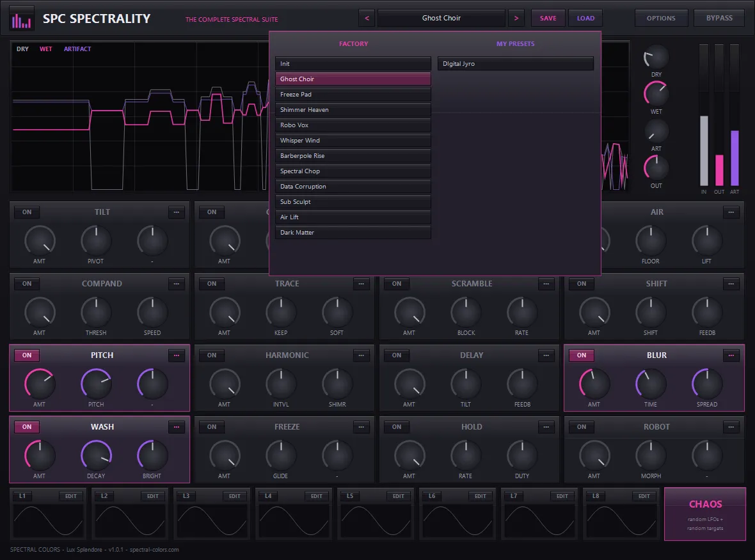This screenshot has height=560, width=755.
Task: Open the TILT module options menu
Action: pos(177,212)
